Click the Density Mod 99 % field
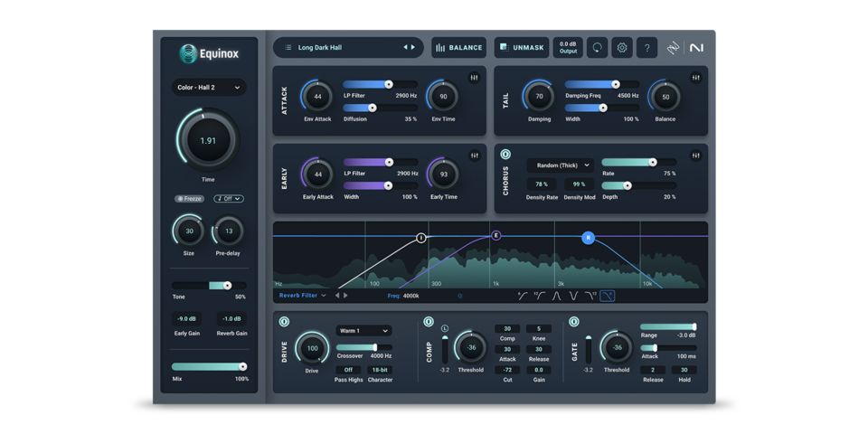This screenshot has width=868, height=434. point(579,184)
